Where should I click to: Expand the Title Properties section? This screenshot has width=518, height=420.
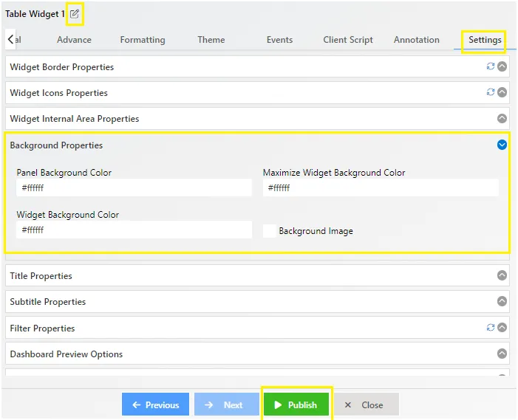tap(502, 275)
